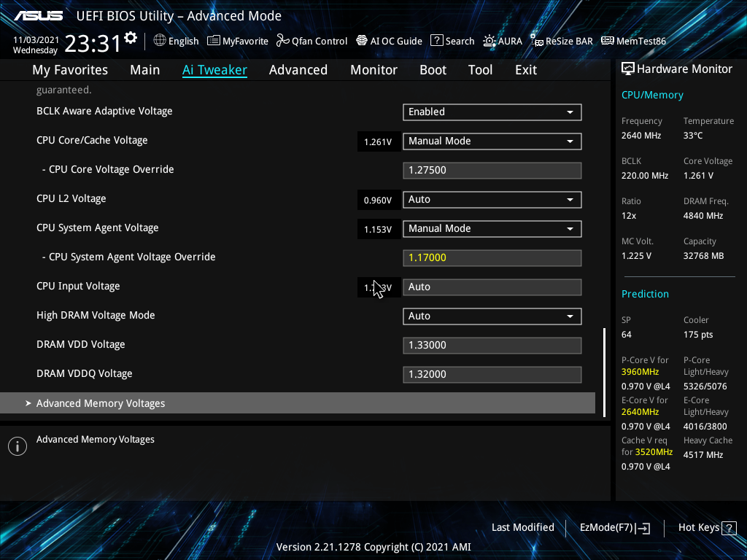Image resolution: width=747 pixels, height=560 pixels.
Task: Edit the CPU Core Voltage Override field
Action: pos(492,171)
